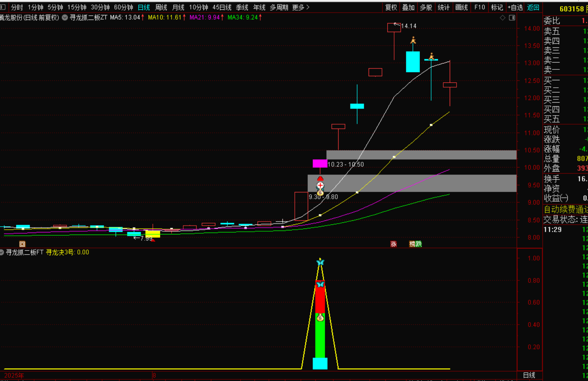Click the 复权 button
This screenshot has width=588, height=381.
click(x=391, y=7)
